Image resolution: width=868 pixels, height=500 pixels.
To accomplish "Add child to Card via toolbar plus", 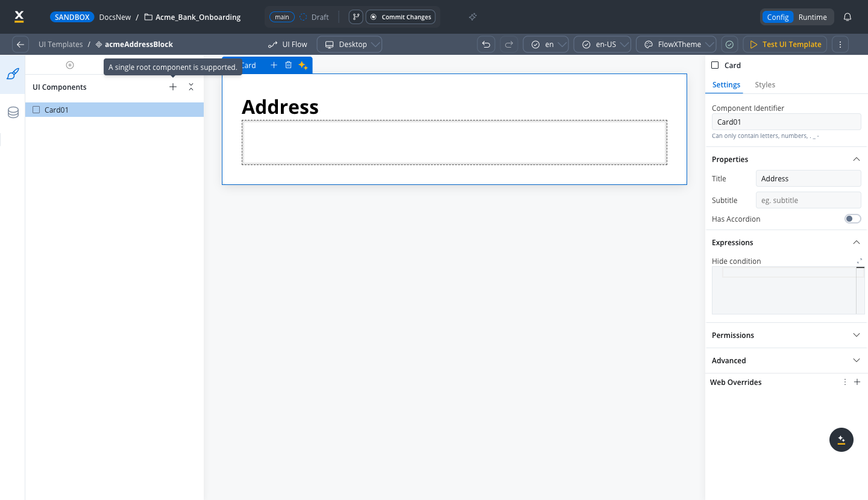I will click(274, 65).
